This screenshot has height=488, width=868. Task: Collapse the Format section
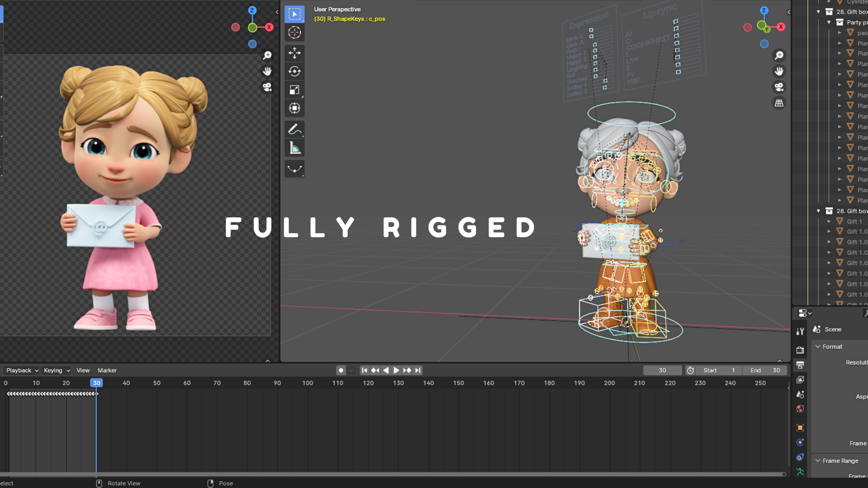click(x=817, y=347)
